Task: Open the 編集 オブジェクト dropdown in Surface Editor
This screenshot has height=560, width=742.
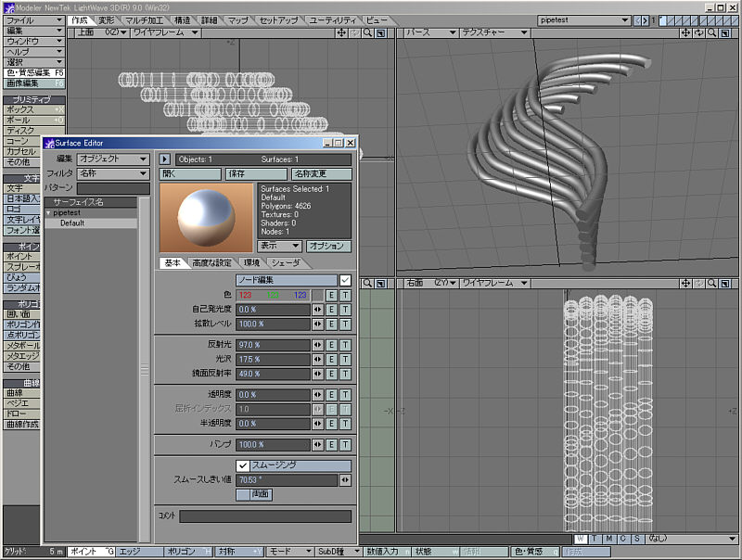Action: click(113, 159)
